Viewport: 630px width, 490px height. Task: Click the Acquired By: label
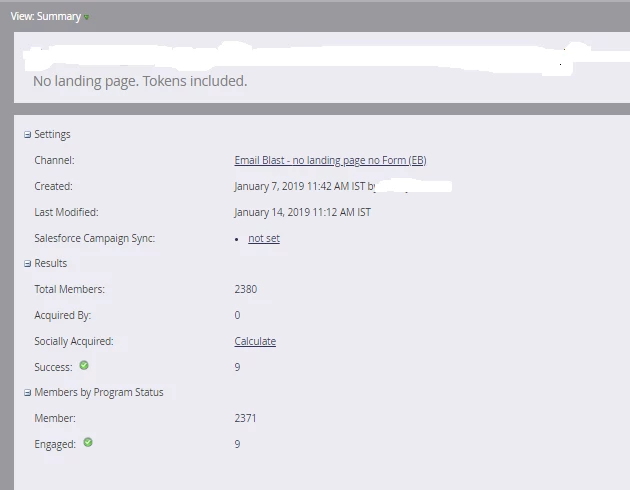63,315
